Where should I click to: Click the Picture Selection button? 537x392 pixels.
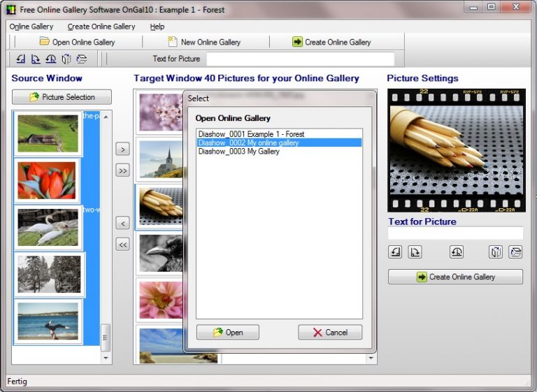coord(62,97)
